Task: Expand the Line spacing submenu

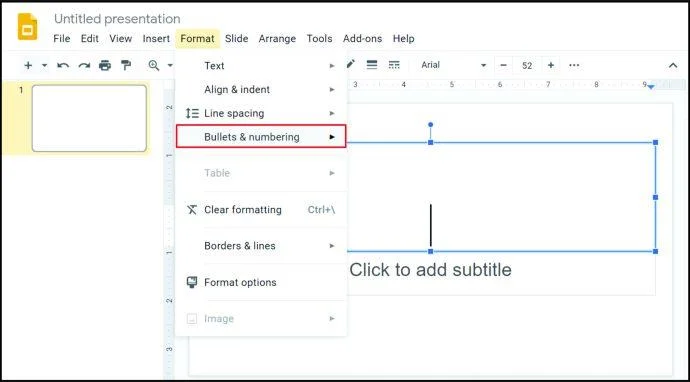Action: 261,114
